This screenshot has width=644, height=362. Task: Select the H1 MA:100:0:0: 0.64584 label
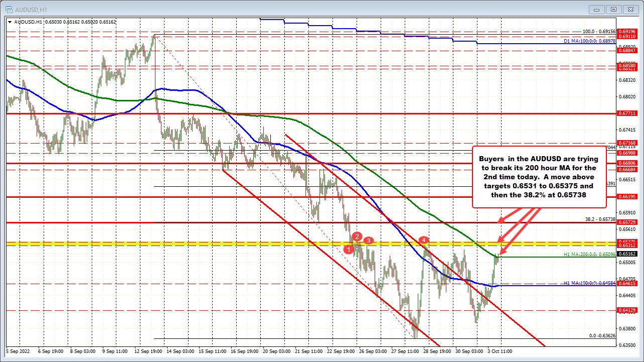589,283
